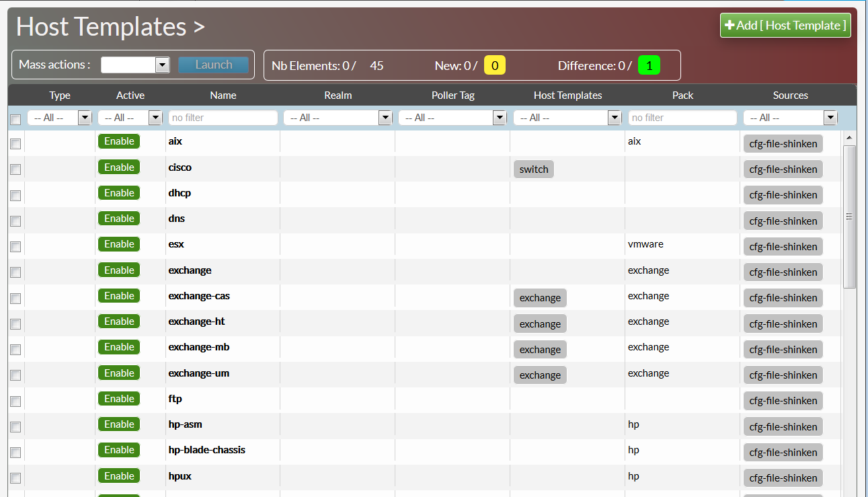Click the green Difference count badge

point(649,65)
